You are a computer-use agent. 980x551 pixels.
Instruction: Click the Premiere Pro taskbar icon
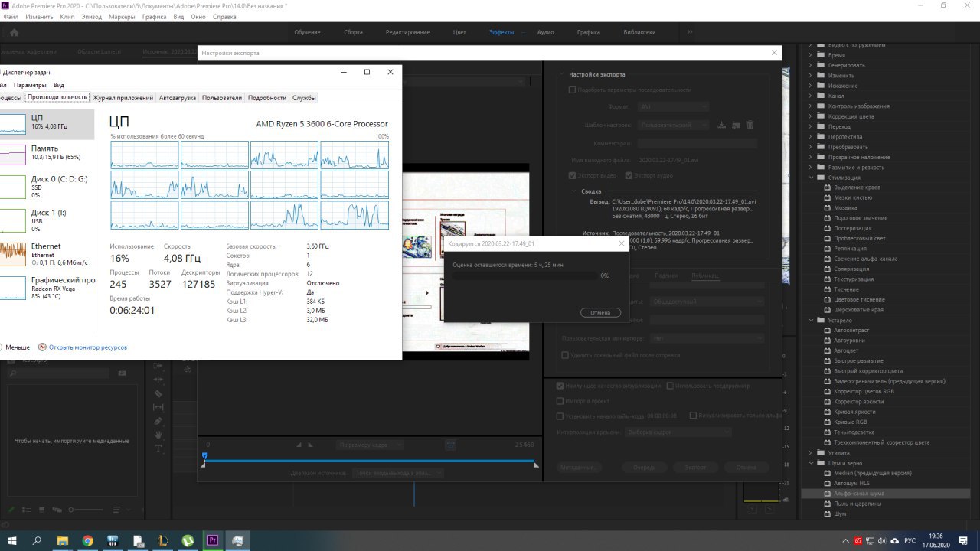pos(213,540)
